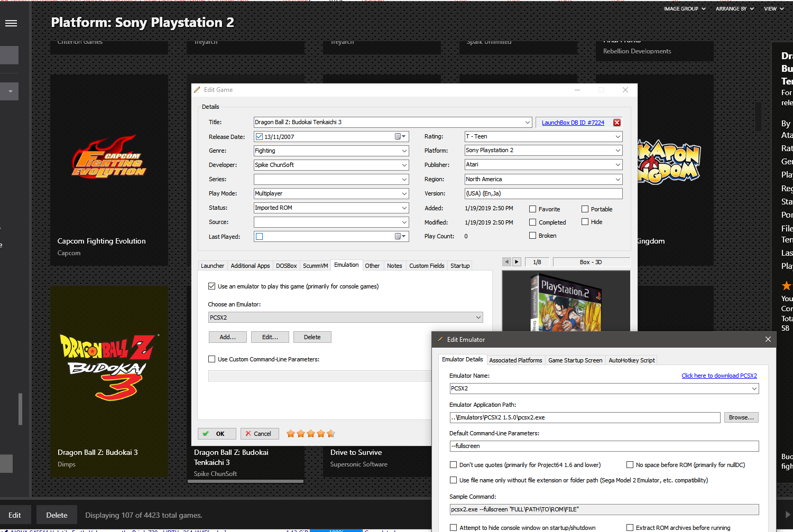Open the Release Date calendar picker
793x532 pixels.
(400, 136)
